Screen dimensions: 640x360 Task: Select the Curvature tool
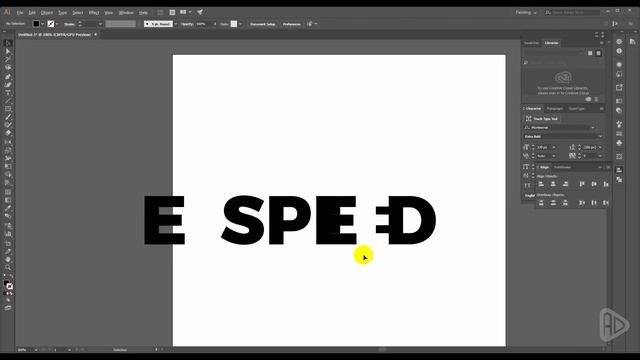[x=8, y=84]
